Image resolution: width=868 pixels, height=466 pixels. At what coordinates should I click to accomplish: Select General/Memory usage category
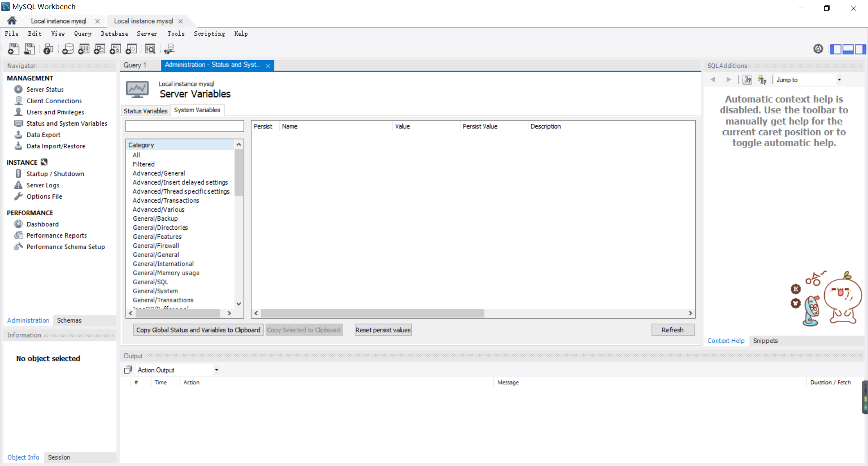pyautogui.click(x=166, y=273)
